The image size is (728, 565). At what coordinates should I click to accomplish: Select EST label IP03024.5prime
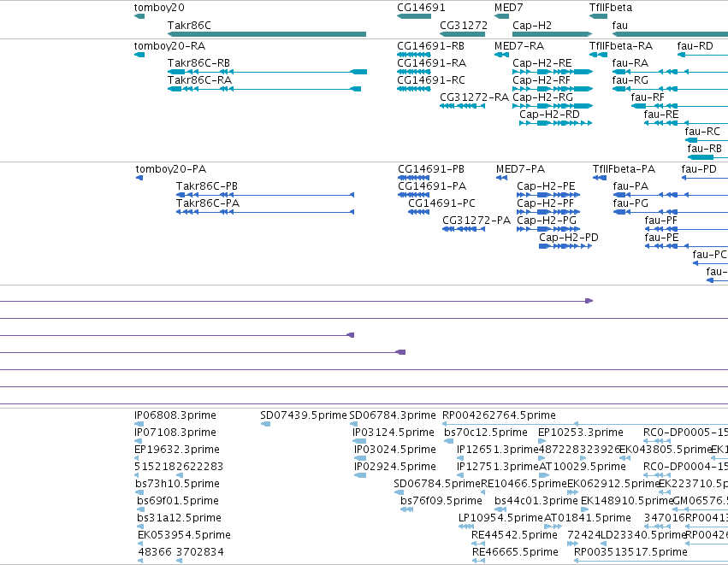(395, 450)
